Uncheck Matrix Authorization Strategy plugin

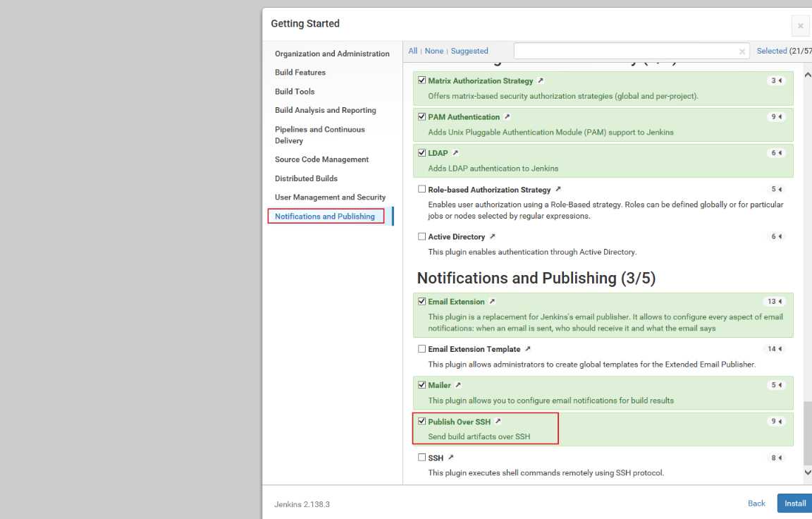tap(422, 80)
